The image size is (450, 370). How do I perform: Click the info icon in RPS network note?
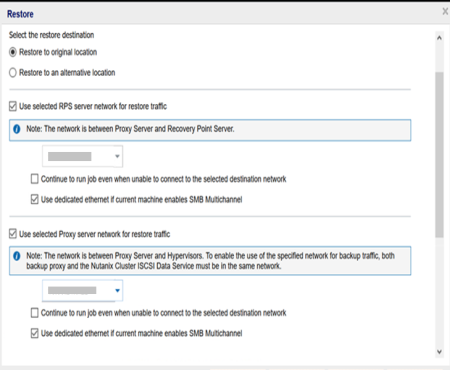point(17,129)
